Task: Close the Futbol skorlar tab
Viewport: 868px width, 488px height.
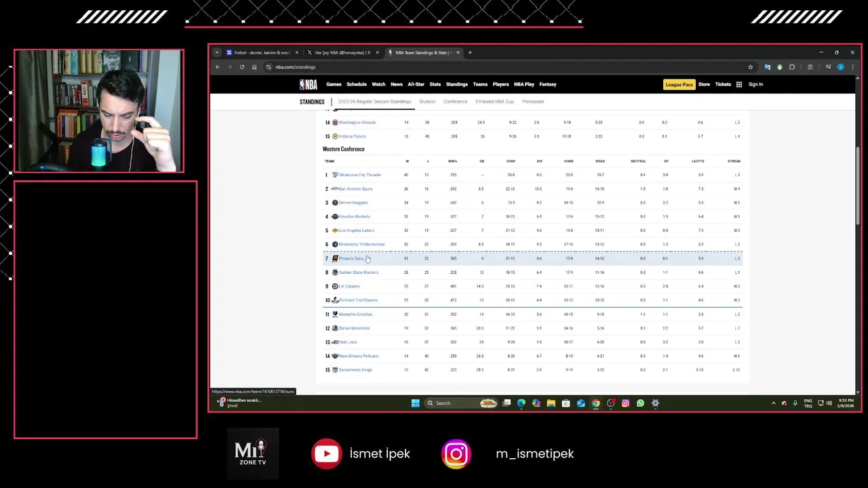Action: pos(296,52)
